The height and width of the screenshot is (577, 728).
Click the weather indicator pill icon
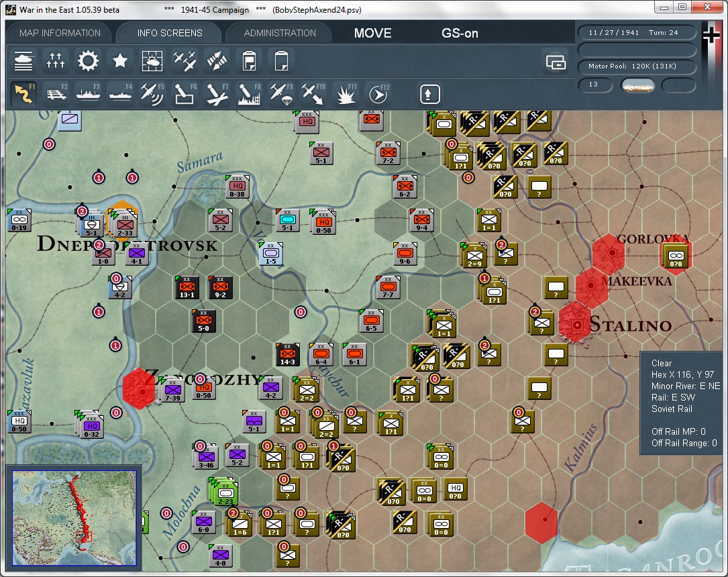(637, 85)
